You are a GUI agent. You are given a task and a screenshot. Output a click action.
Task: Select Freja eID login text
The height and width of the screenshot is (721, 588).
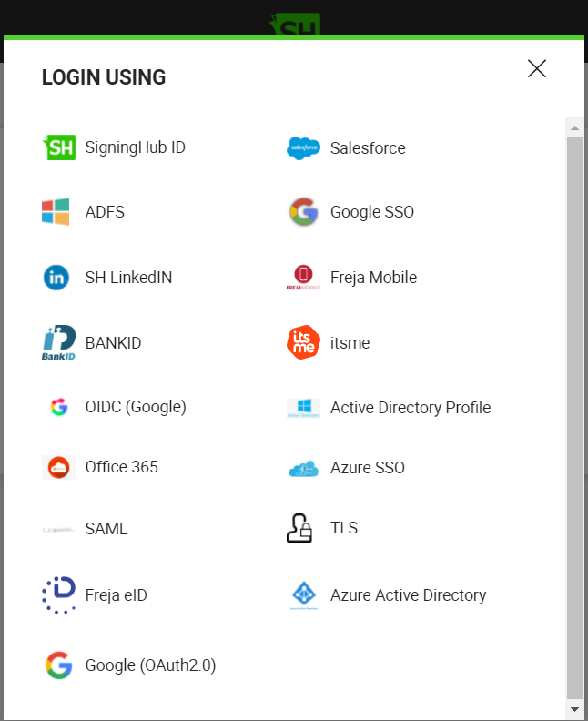click(117, 595)
